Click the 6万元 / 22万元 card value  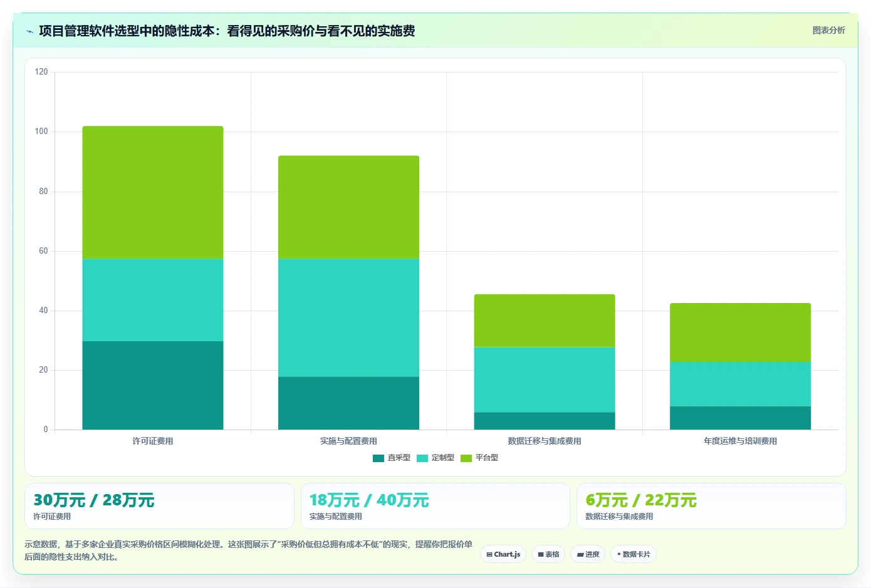click(x=641, y=500)
